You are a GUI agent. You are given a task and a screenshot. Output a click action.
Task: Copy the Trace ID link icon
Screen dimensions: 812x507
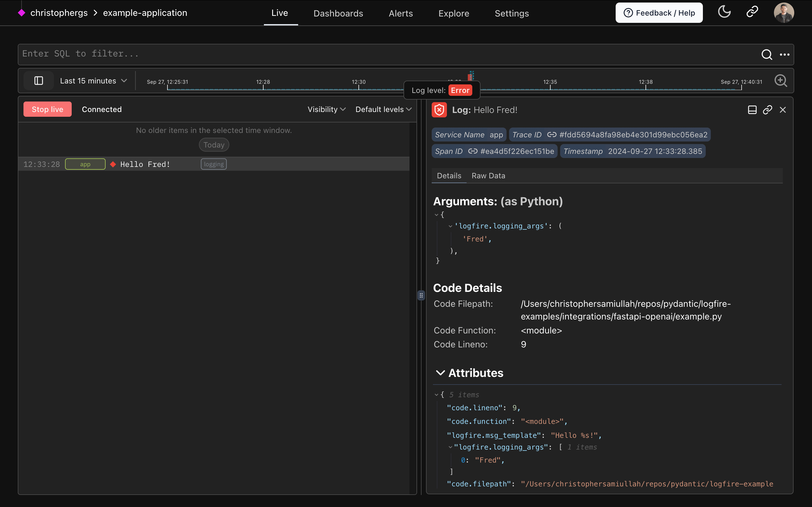(x=552, y=135)
